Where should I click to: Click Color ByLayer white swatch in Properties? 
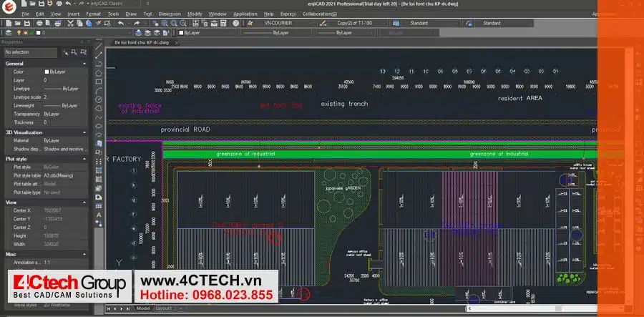coord(47,72)
